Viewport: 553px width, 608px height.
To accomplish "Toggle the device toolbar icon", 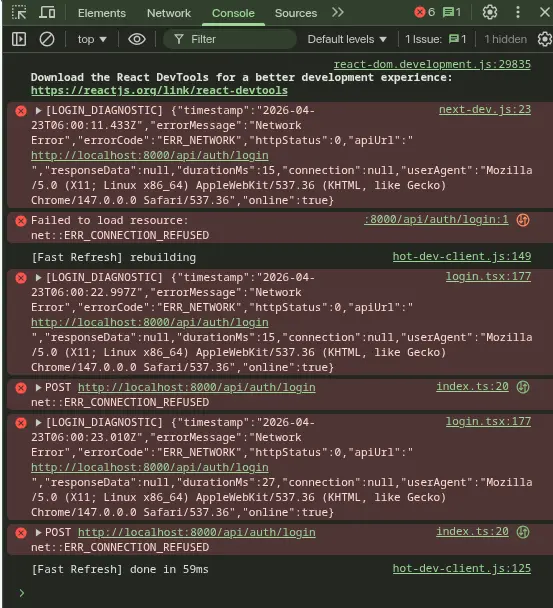I will [x=47, y=13].
